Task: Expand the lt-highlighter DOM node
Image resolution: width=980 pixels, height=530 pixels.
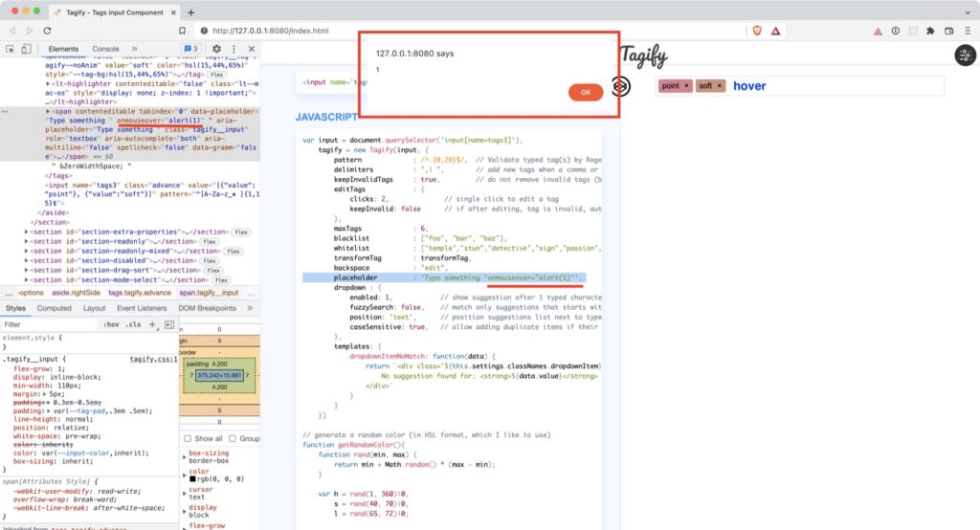Action: tap(48, 84)
